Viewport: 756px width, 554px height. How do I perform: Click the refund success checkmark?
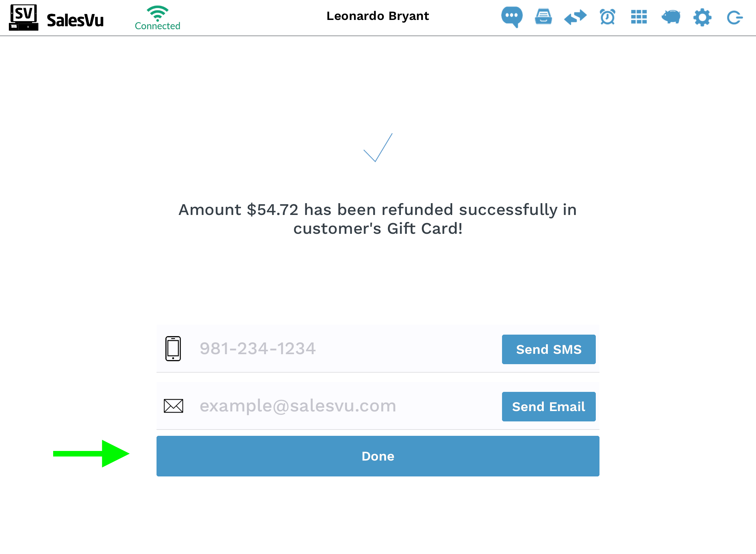[378, 147]
